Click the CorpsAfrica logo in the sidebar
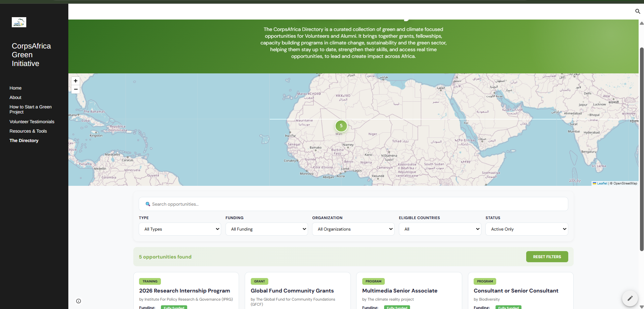 19,22
